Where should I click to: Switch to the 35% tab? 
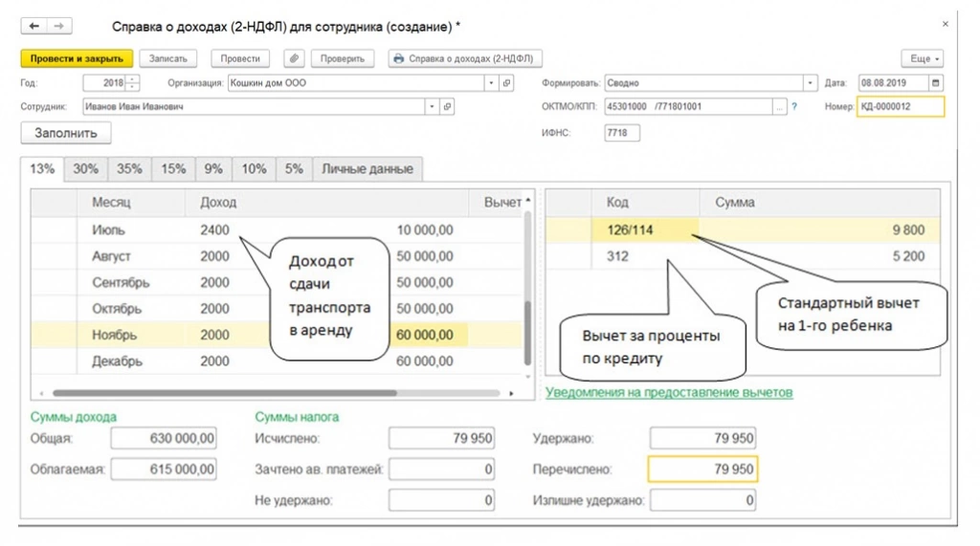point(129,168)
